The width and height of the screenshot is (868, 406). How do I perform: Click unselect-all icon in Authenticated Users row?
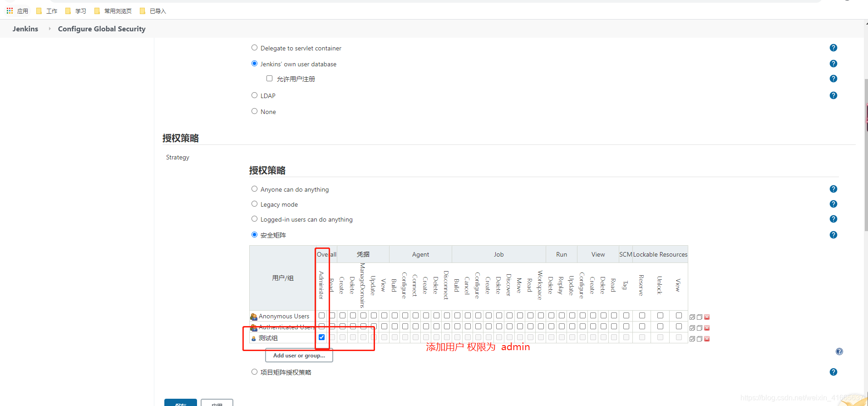pos(700,328)
